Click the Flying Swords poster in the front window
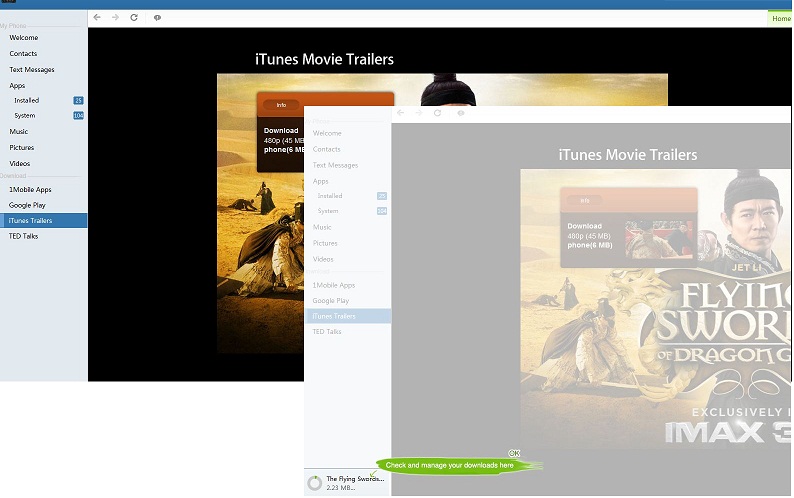 pos(655,309)
